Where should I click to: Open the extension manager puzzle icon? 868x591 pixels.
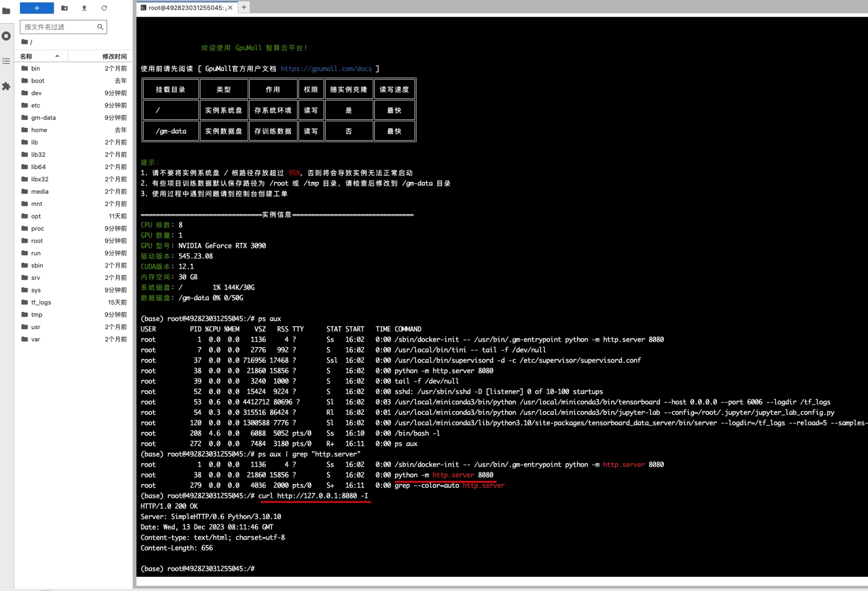6,86
